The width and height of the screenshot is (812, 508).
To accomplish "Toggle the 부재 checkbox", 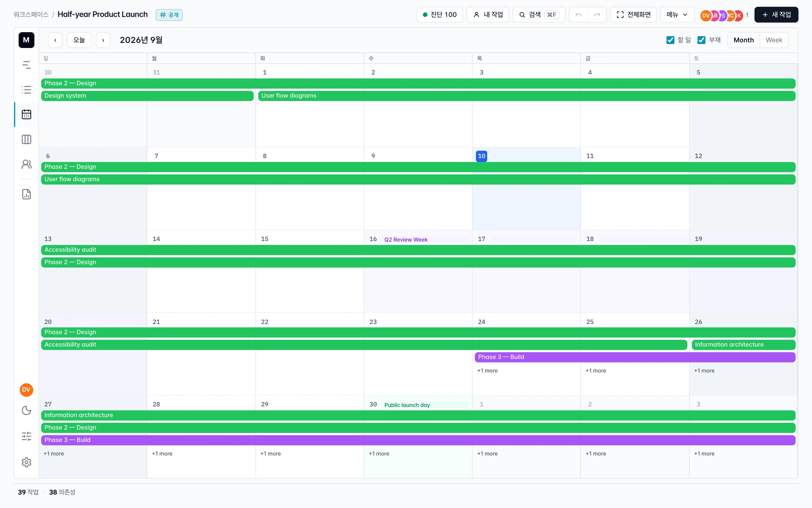I will tap(701, 40).
